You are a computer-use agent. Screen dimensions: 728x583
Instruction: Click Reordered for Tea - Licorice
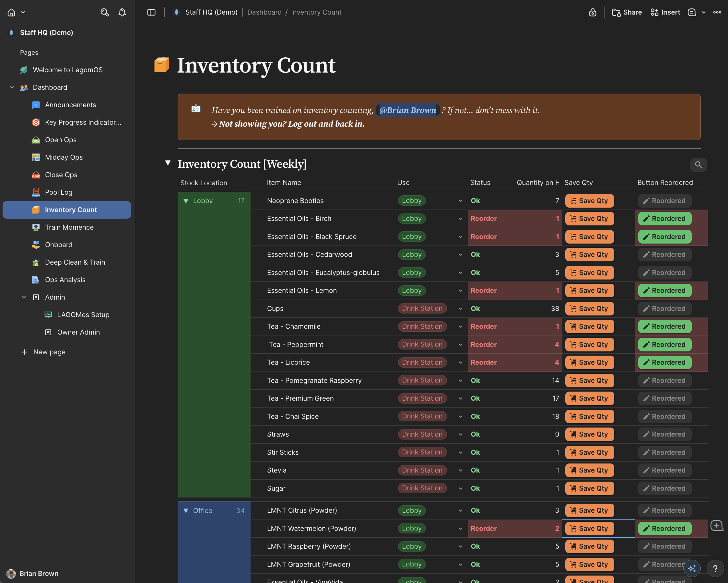click(x=664, y=362)
